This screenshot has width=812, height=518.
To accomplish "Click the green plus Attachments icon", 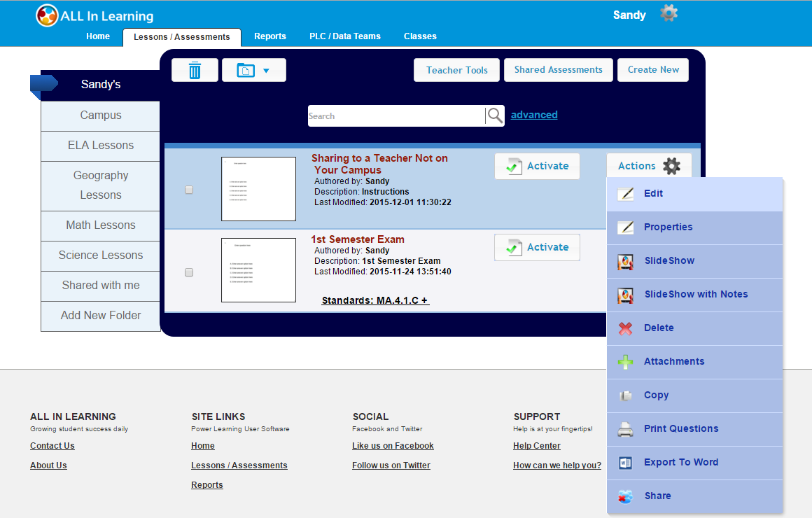I will (x=625, y=362).
